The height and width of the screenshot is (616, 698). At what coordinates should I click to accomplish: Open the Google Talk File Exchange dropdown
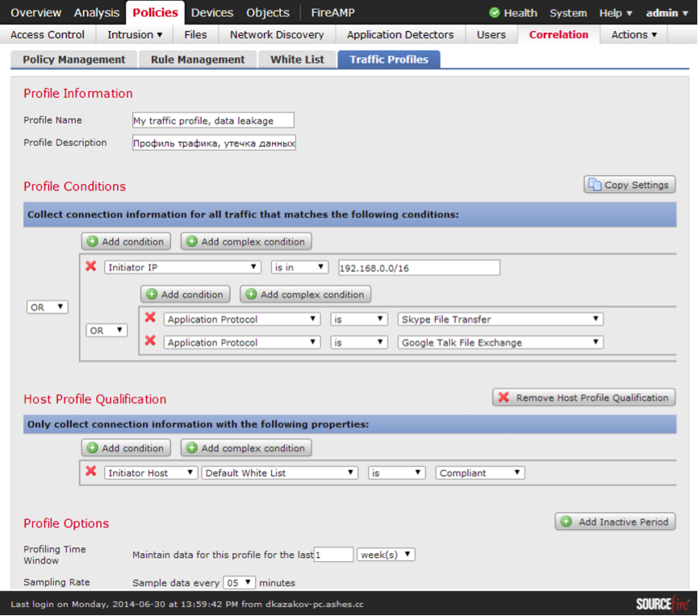pos(501,342)
